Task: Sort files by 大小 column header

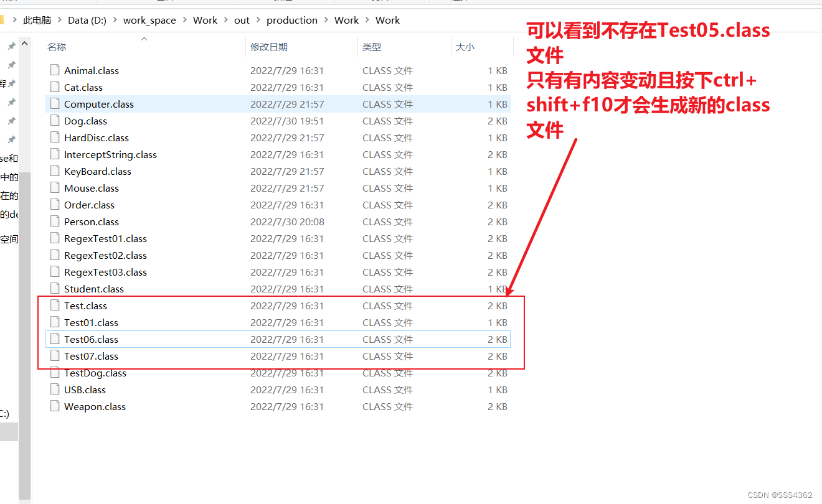Action: (x=465, y=47)
